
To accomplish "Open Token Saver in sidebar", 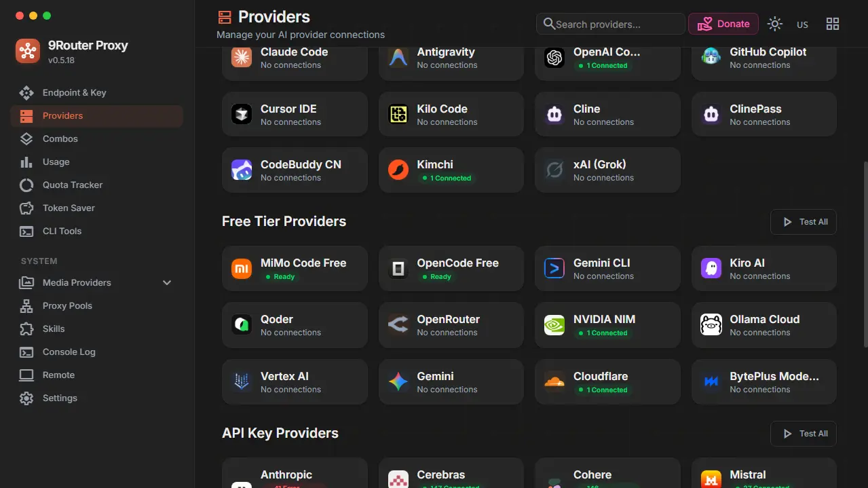I will pyautogui.click(x=96, y=208).
